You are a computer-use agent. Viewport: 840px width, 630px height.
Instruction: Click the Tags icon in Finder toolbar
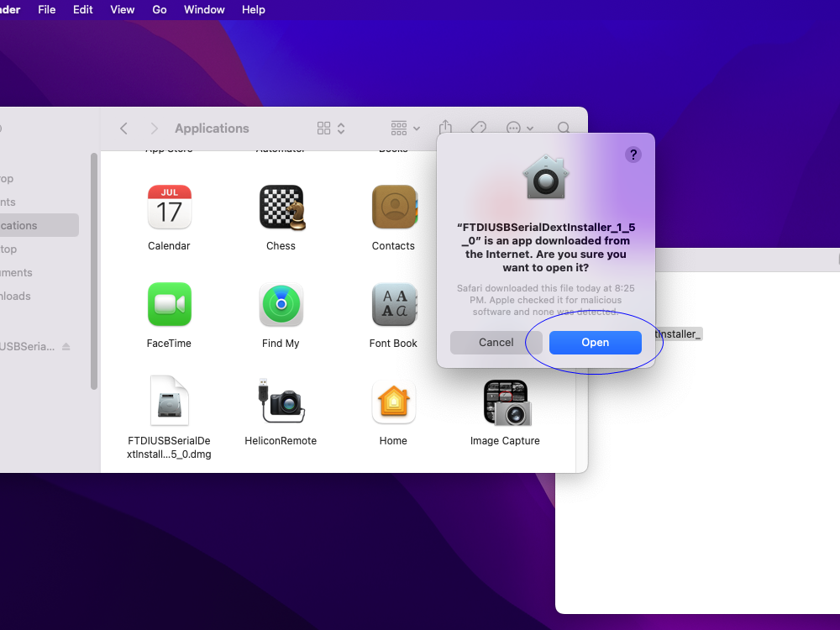(479, 128)
